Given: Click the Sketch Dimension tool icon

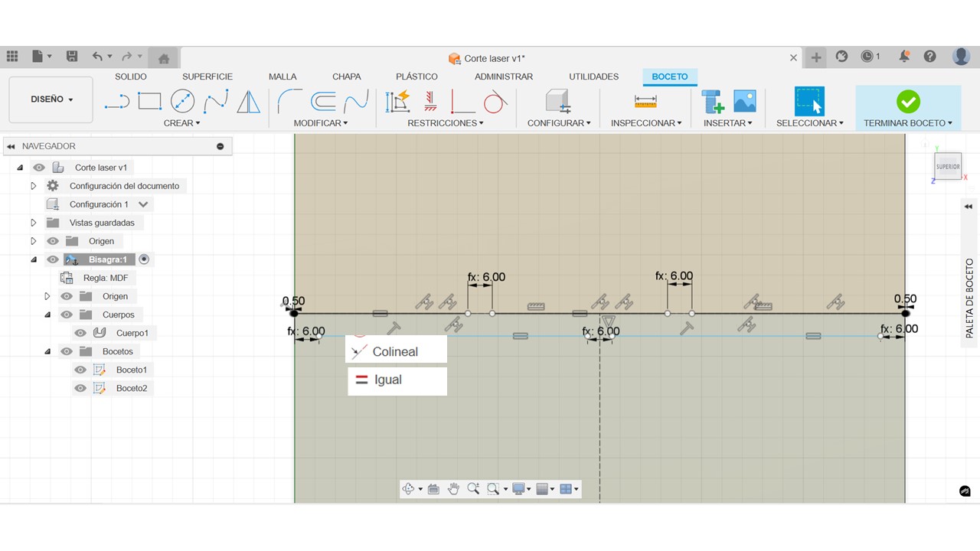Looking at the screenshot, I should (x=397, y=101).
